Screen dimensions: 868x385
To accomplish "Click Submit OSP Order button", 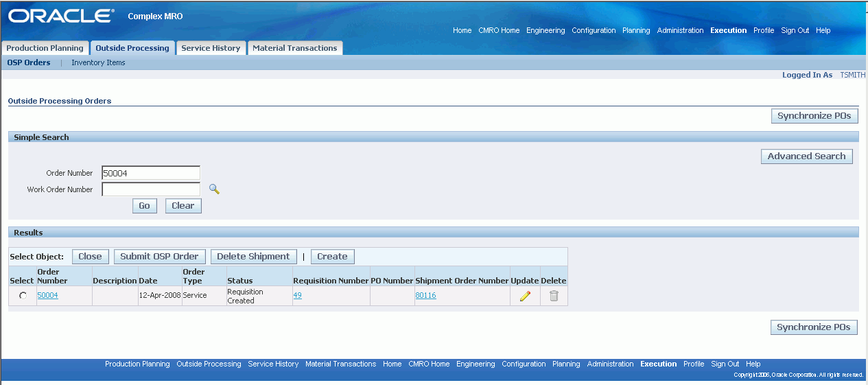I will point(159,257).
